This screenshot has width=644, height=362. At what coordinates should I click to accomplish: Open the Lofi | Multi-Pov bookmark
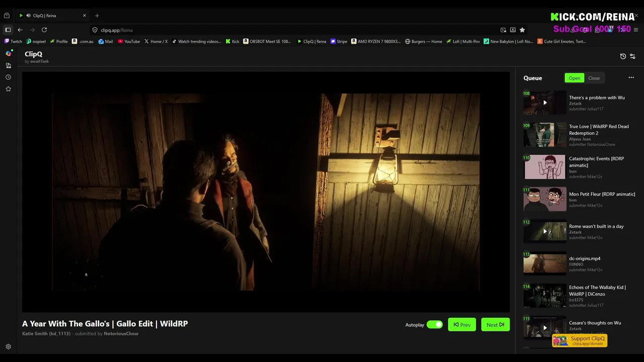(x=463, y=41)
